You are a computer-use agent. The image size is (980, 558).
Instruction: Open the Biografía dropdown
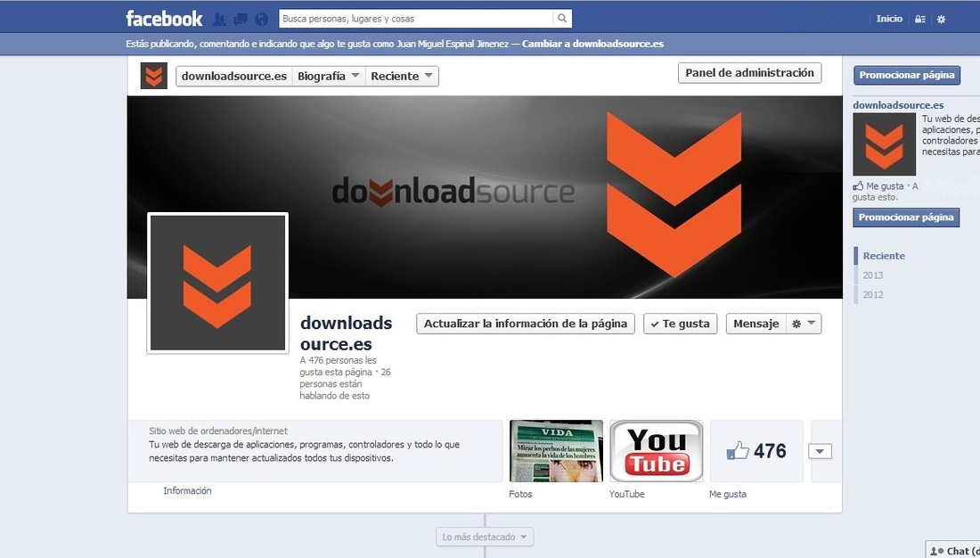point(328,76)
